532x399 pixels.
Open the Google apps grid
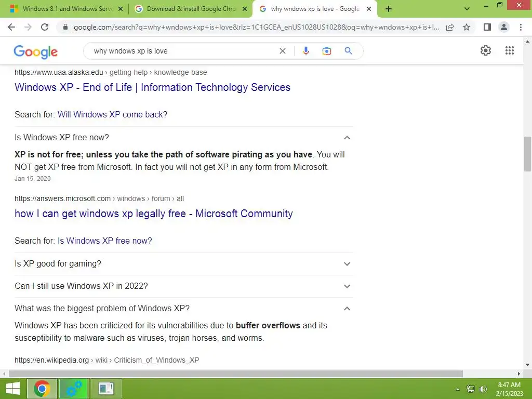(x=509, y=50)
